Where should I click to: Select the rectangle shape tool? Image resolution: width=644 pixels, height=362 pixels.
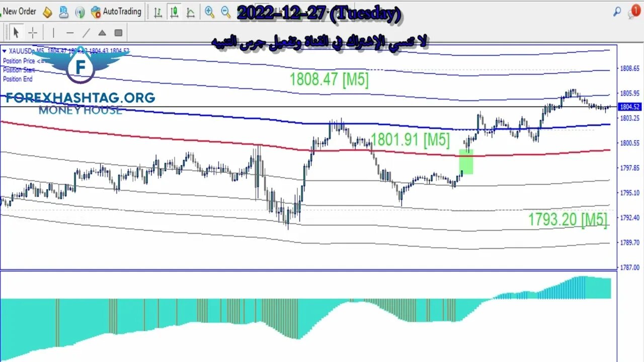tap(118, 33)
